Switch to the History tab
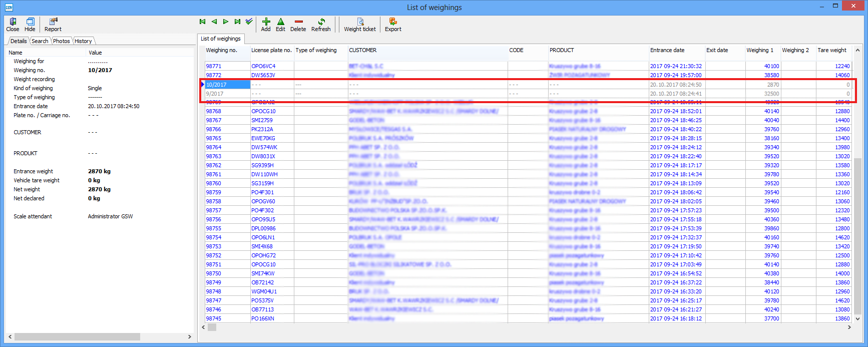 pyautogui.click(x=83, y=41)
